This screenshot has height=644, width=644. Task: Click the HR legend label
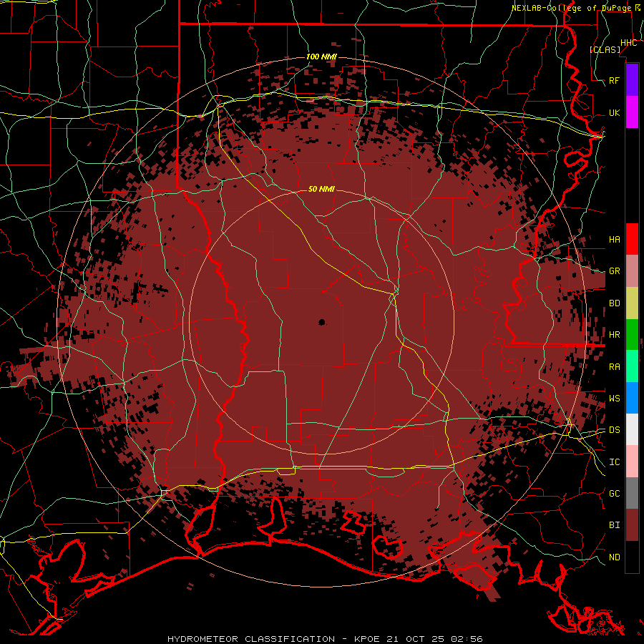click(615, 335)
